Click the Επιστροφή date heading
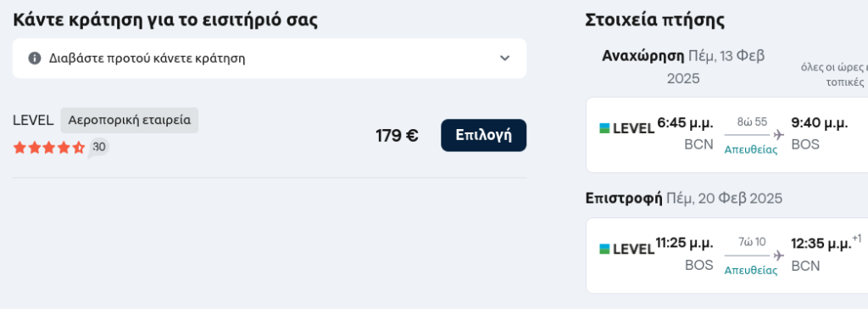 pos(684,198)
